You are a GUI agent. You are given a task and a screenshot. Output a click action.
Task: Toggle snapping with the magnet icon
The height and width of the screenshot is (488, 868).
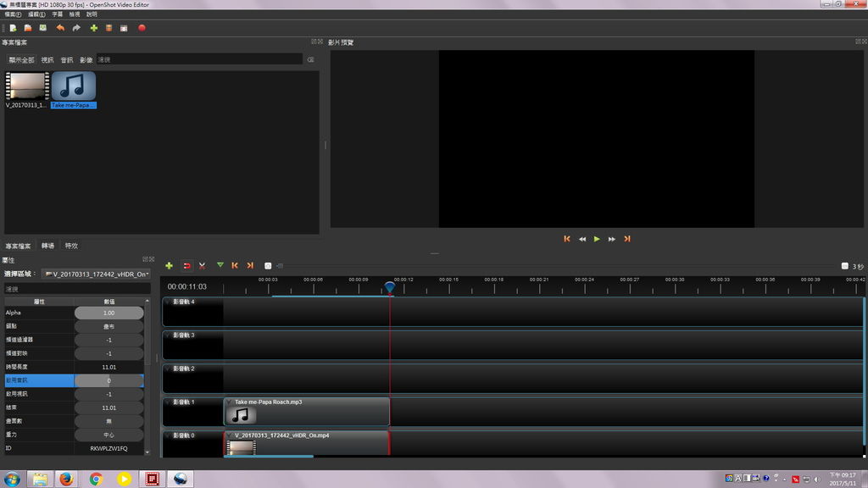(187, 265)
